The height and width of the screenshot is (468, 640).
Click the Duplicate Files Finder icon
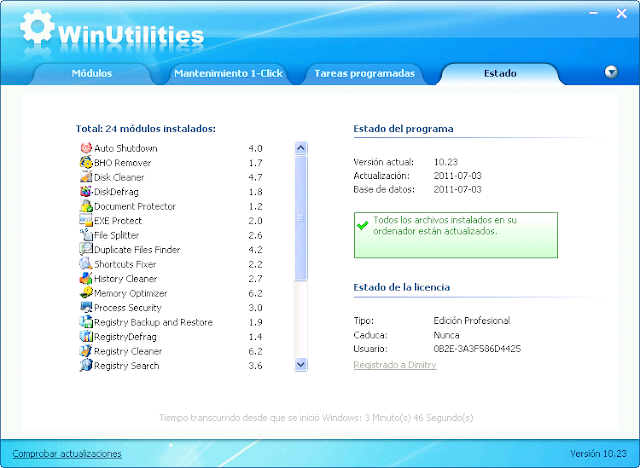[x=86, y=249]
